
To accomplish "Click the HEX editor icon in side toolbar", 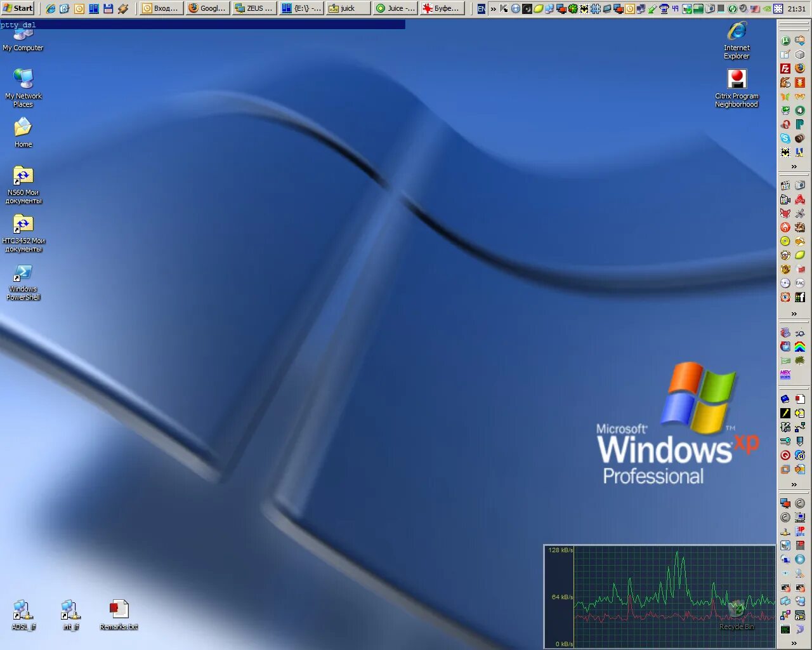I will coord(785,375).
